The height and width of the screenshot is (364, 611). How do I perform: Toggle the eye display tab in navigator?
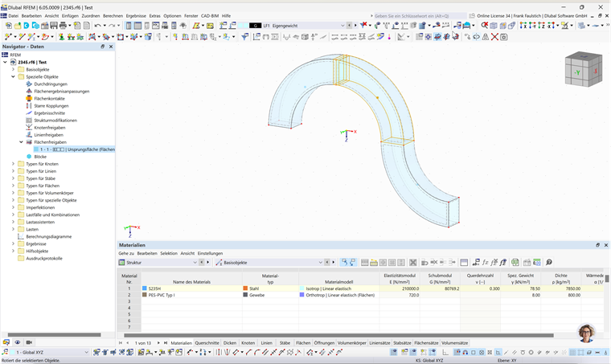(18, 342)
